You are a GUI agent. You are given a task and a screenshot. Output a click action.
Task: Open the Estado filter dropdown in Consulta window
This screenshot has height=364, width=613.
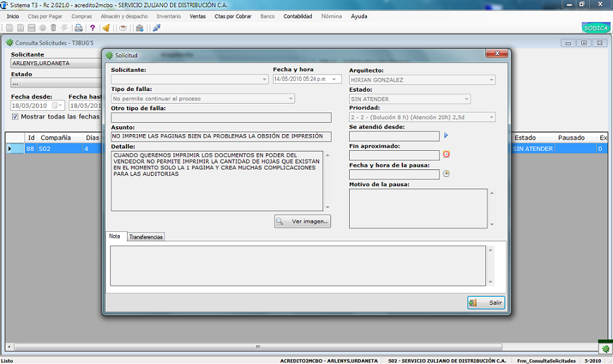(56, 83)
